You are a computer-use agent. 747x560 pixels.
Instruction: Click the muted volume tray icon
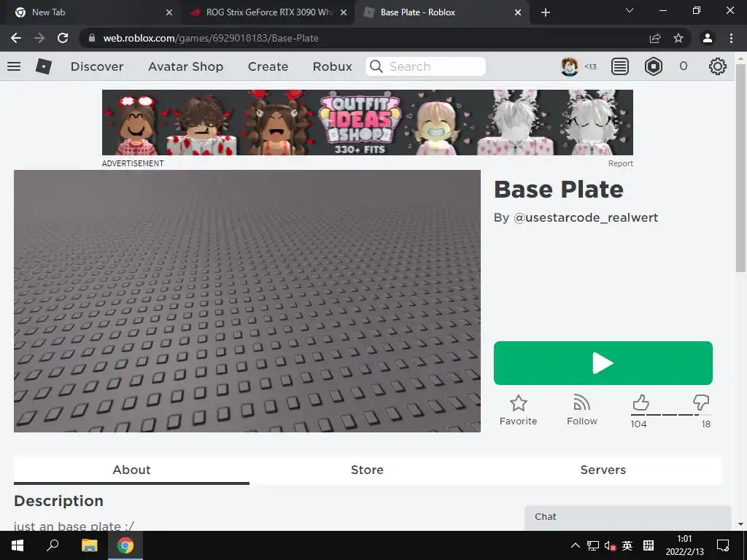click(x=610, y=545)
